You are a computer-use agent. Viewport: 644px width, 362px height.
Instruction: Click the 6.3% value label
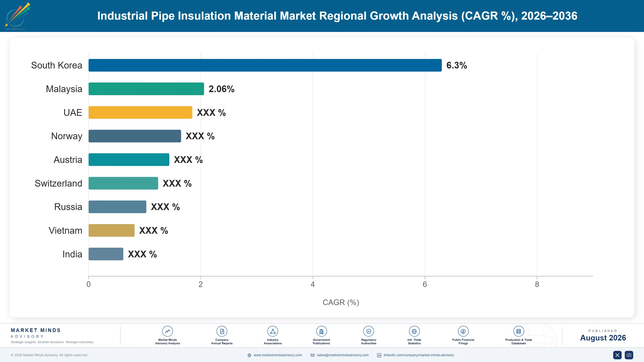456,65
